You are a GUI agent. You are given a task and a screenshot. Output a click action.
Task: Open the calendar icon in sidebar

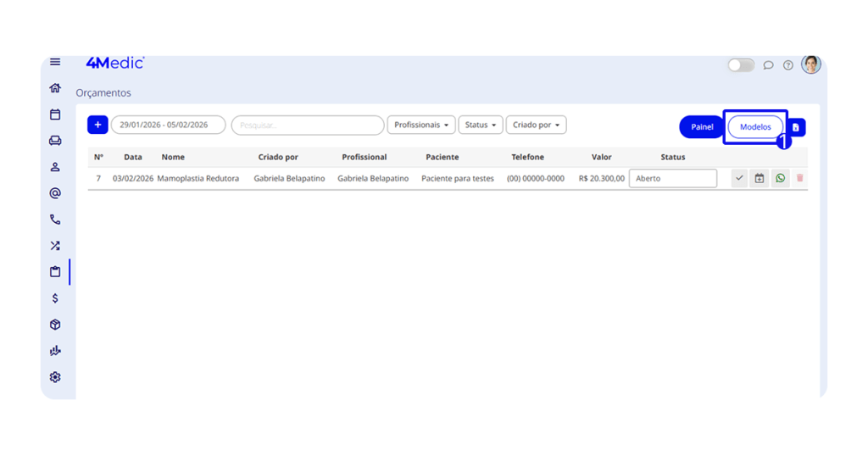click(x=55, y=114)
